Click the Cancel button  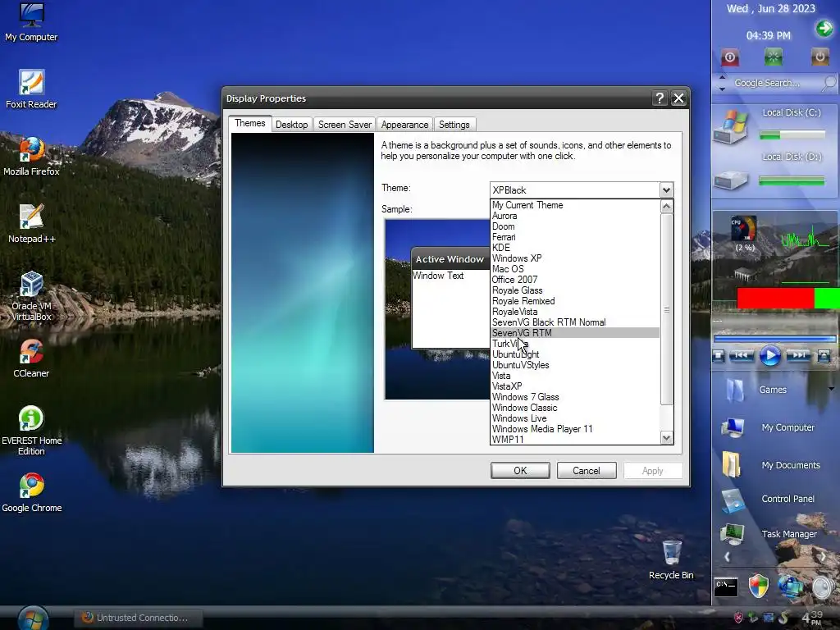click(x=587, y=470)
